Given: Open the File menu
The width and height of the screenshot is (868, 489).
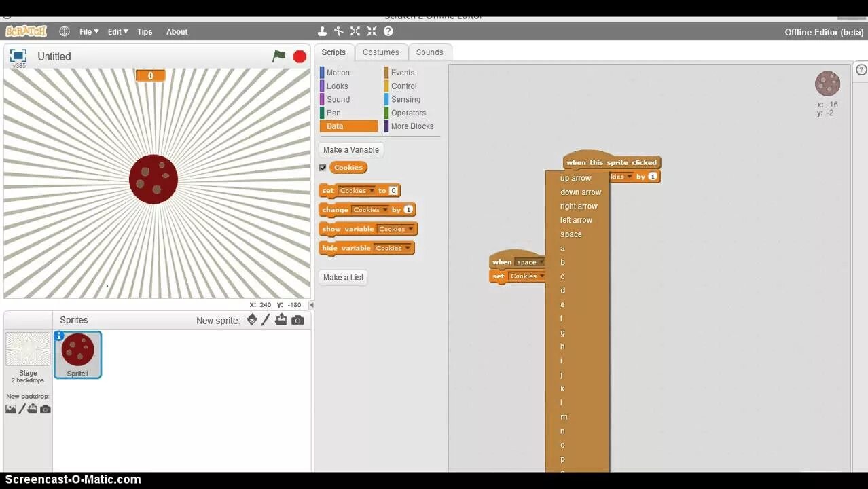Looking at the screenshot, I should 89,31.
